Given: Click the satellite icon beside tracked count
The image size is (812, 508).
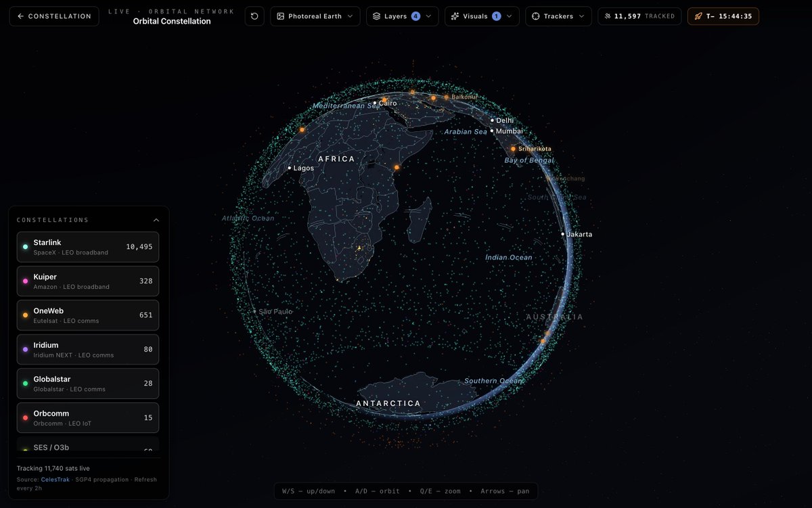Looking at the screenshot, I should pos(607,16).
